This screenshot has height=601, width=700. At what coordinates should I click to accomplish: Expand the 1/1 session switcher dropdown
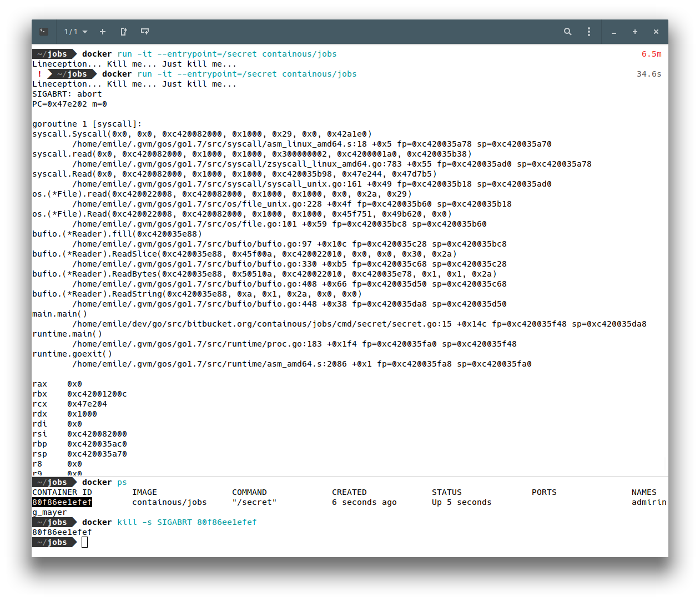point(75,32)
